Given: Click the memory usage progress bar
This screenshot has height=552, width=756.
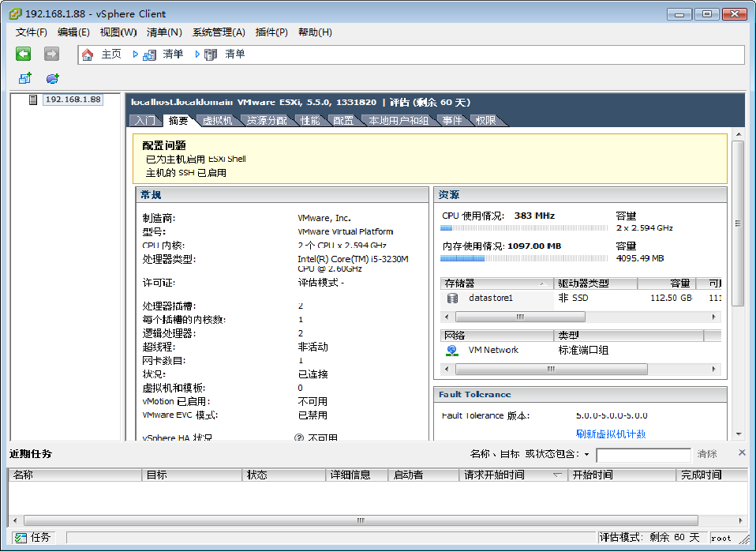Looking at the screenshot, I should click(x=524, y=258).
